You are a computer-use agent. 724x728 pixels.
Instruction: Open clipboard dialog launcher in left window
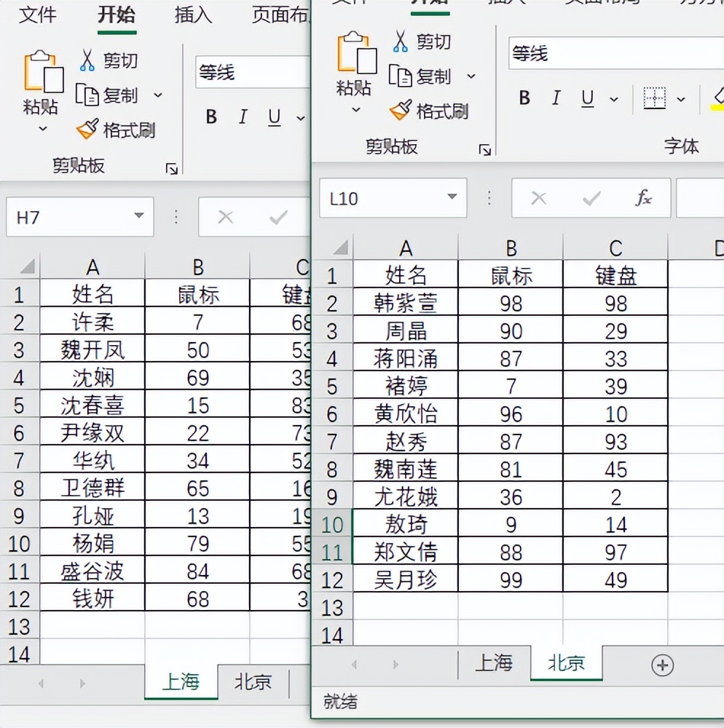click(x=171, y=169)
